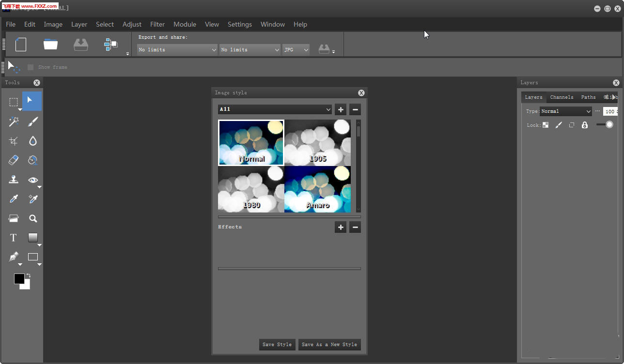Click the black foreground color swatch
Screen dimensions: 624x364
pos(19,278)
